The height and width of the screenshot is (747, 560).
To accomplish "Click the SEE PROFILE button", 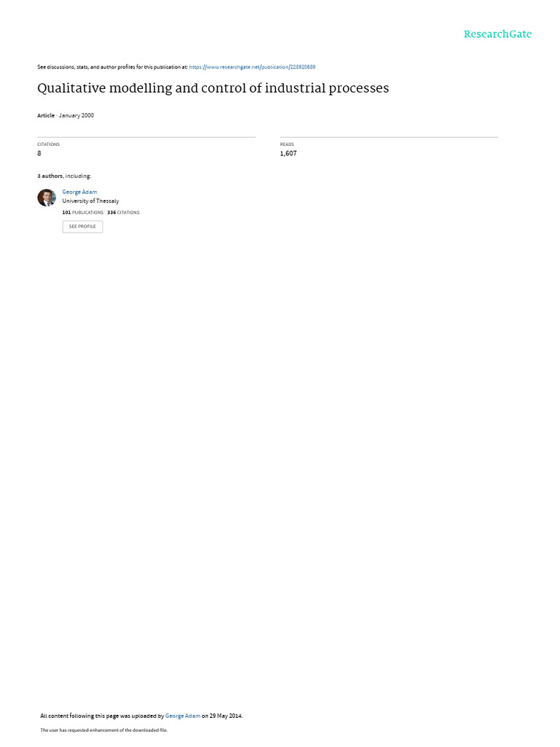I will coord(82,226).
